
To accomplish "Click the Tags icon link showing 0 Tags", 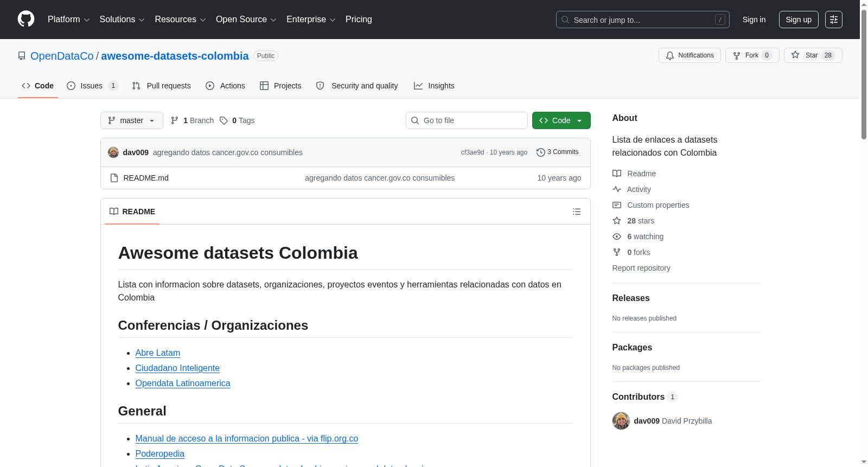I will click(x=237, y=120).
